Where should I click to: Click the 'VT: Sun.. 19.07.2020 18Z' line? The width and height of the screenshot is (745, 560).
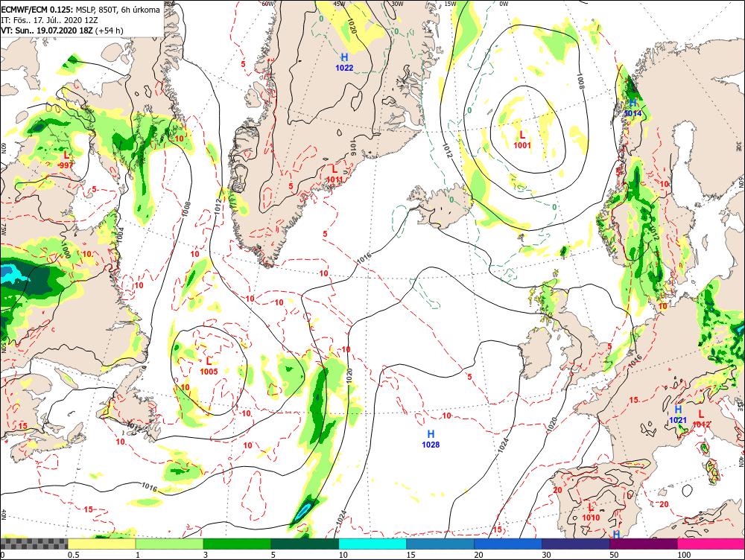(62, 31)
